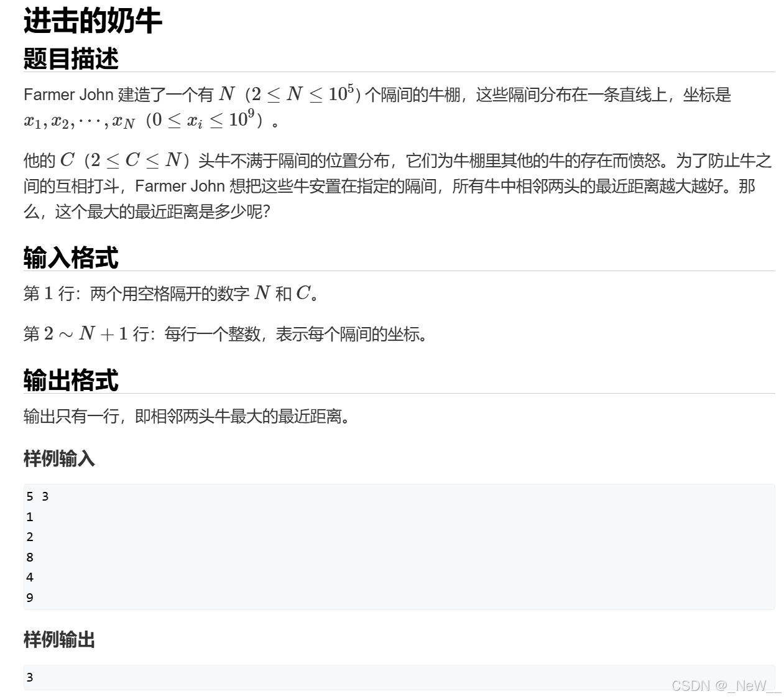The image size is (784, 699).
Task: Click the constraint 0 ≤ xi ≤ 10^9
Action: (x=204, y=119)
